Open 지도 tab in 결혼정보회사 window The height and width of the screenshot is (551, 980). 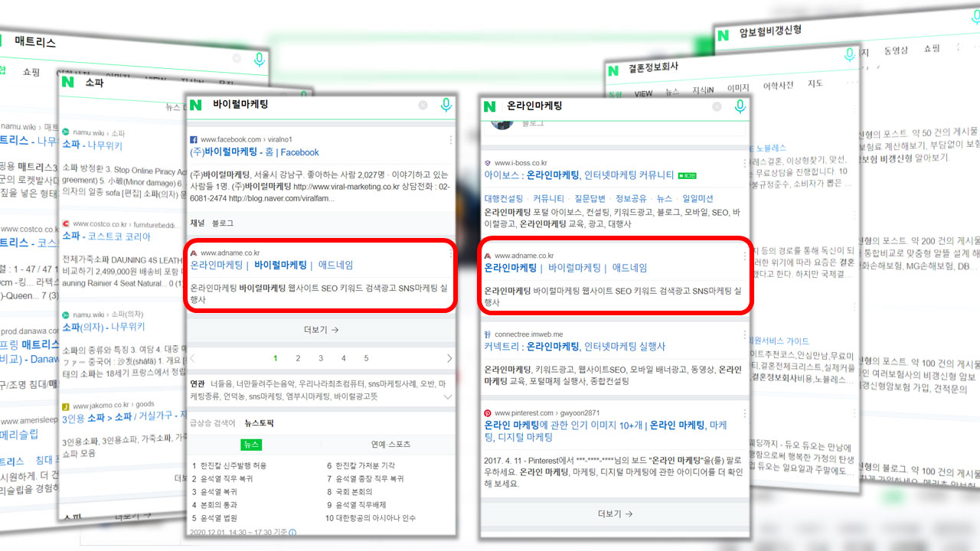[x=815, y=83]
